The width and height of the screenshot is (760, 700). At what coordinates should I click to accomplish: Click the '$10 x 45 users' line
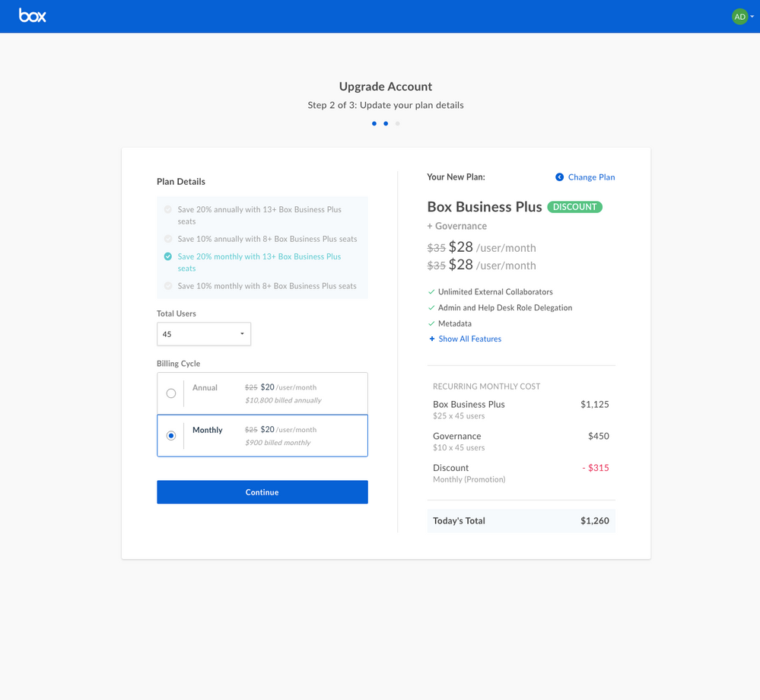[x=459, y=447]
